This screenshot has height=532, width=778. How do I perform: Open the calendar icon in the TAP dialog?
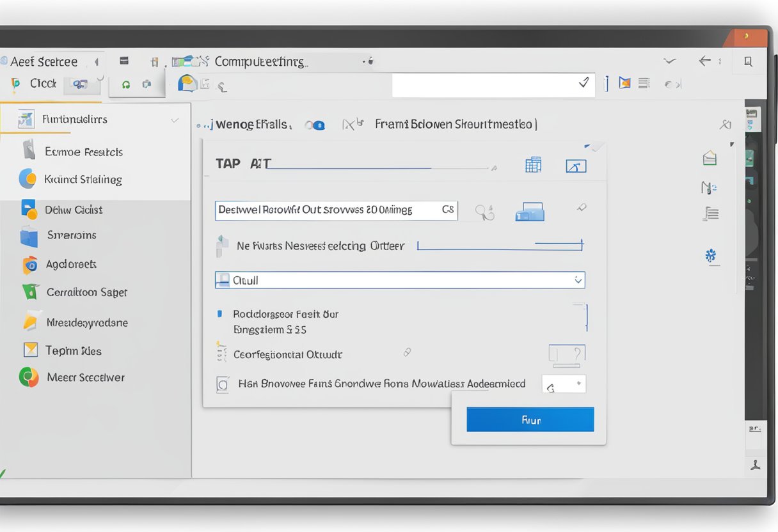pos(533,164)
